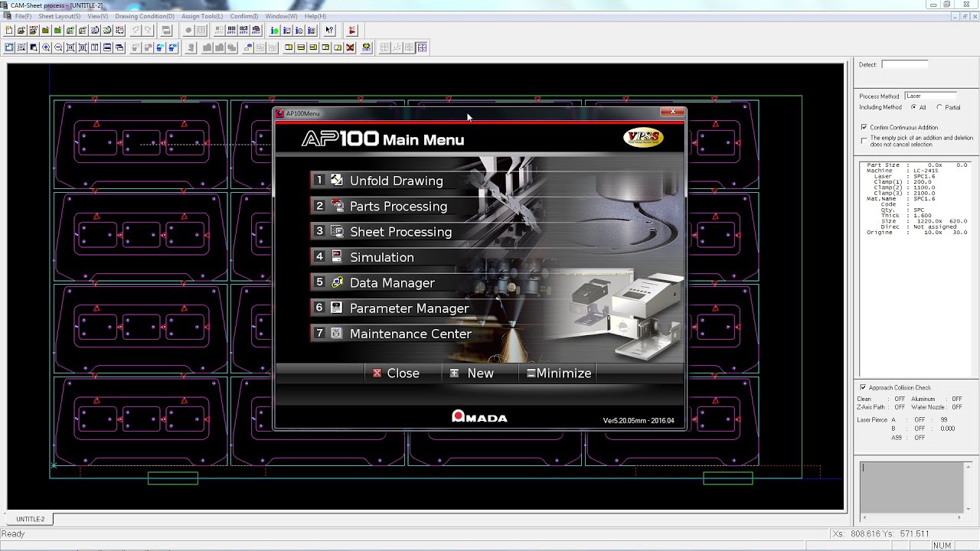Screen dimensions: 980x551
Task: Click the zoom out magnifier icon
Action: [x=59, y=47]
